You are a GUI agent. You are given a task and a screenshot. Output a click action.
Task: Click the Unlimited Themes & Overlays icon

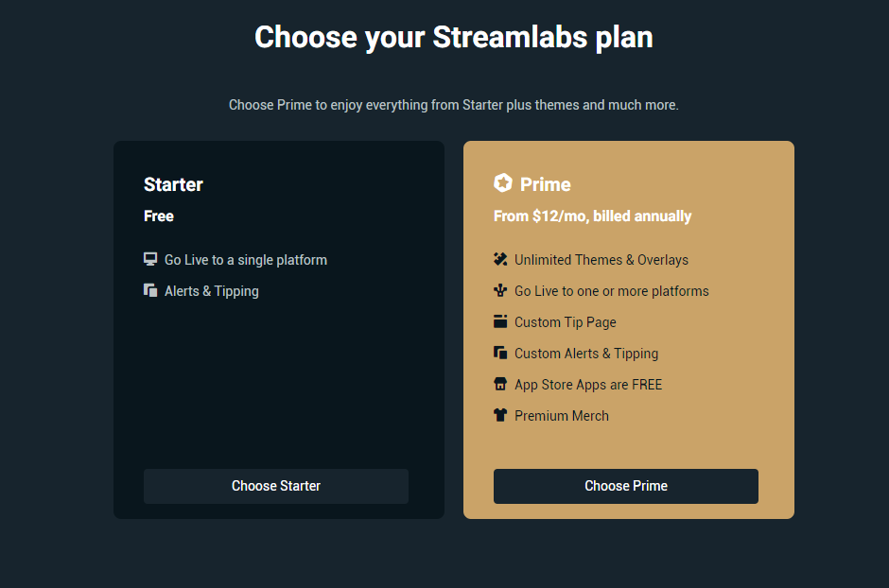pos(500,259)
